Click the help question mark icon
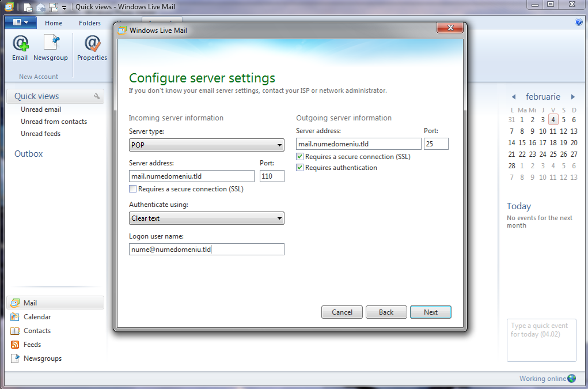The height and width of the screenshot is (389, 588). tap(579, 22)
